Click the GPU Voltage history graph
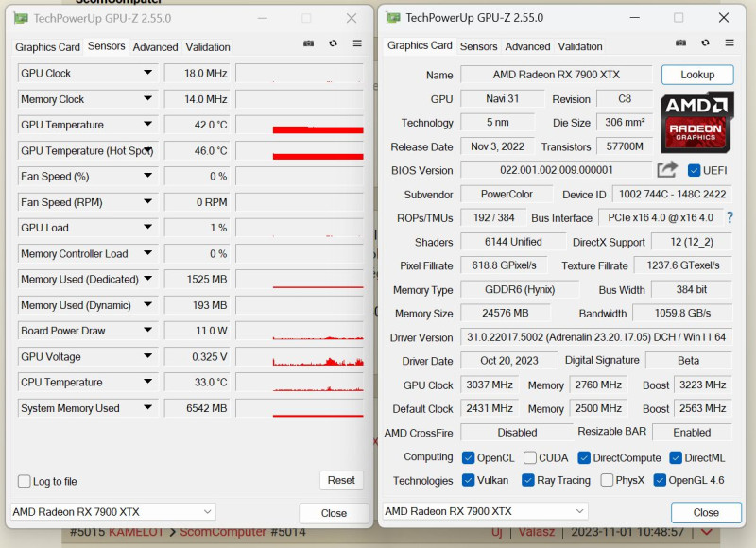This screenshot has height=548, width=756. tap(299, 356)
